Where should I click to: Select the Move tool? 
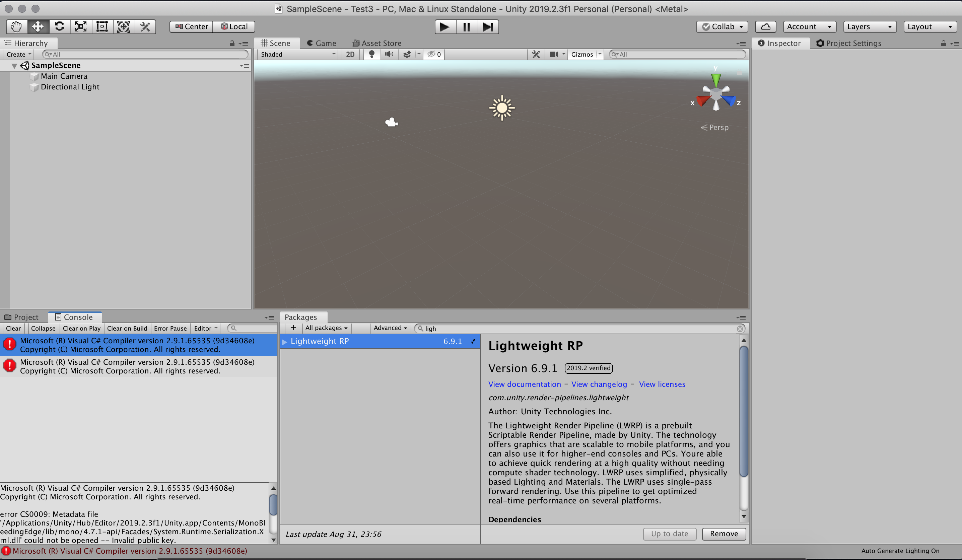[x=38, y=26]
